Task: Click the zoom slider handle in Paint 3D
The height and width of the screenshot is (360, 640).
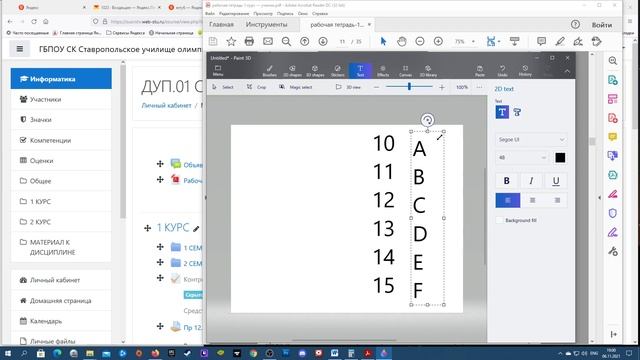Action: coord(409,87)
